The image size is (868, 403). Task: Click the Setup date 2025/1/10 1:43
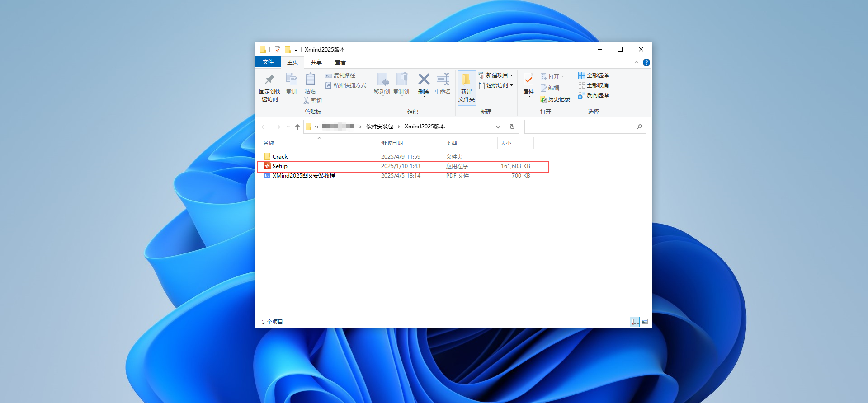[x=401, y=166]
